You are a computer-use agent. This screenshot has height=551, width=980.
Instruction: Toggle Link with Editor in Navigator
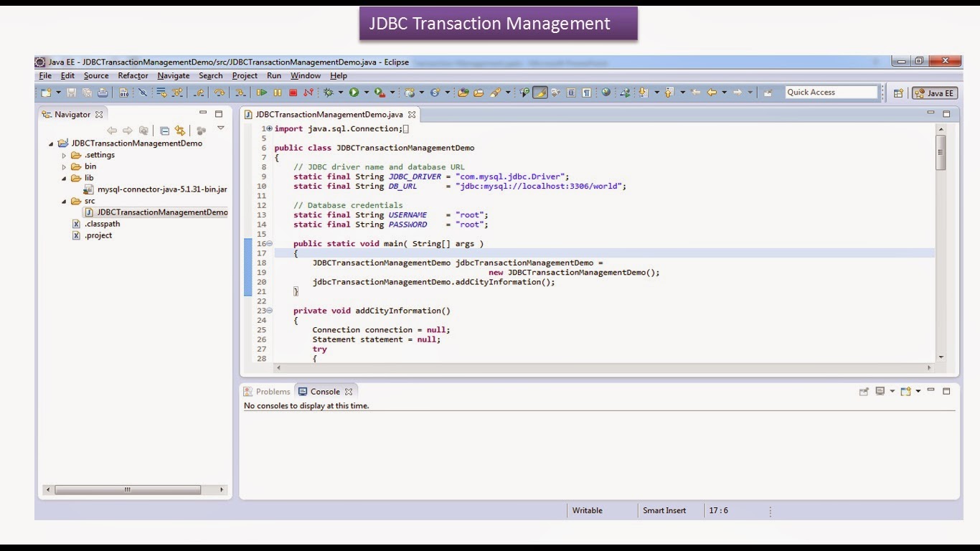(180, 131)
